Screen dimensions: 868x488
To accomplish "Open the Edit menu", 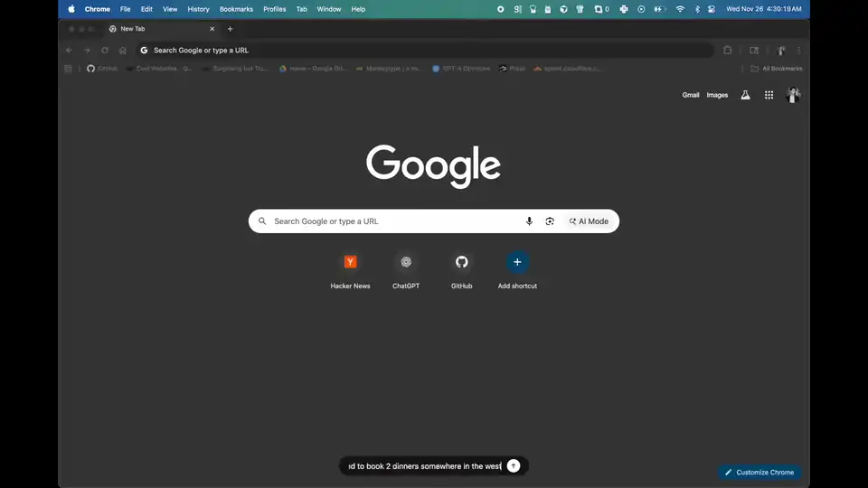I will [146, 9].
